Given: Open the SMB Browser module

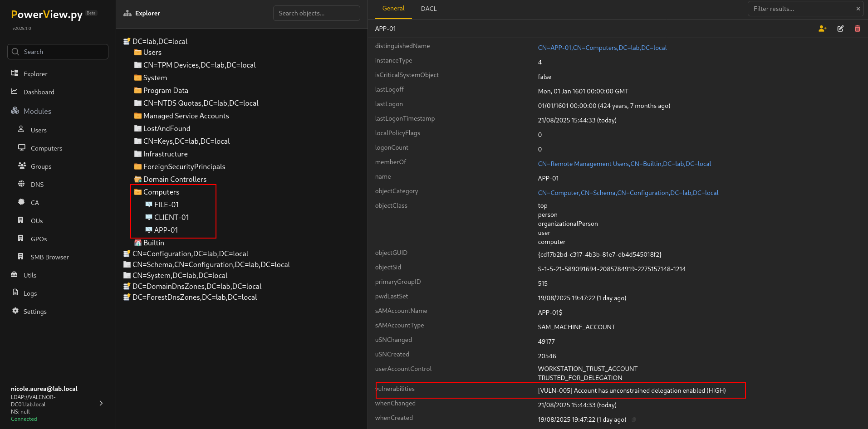Looking at the screenshot, I should [x=49, y=257].
